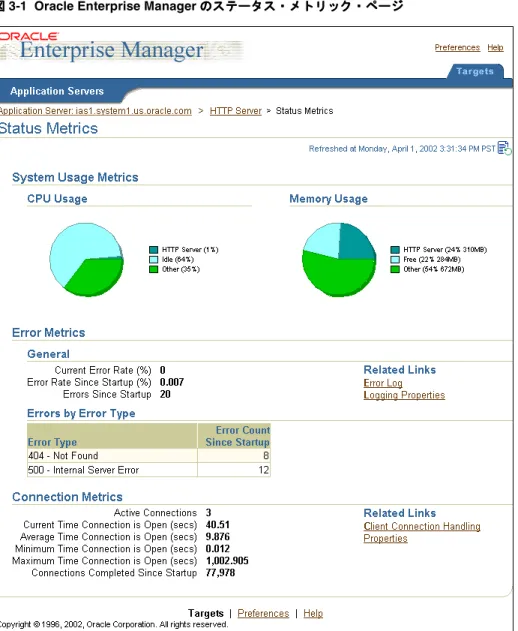Click CPU Other (35%) legend swatch
The width and height of the screenshot is (518, 631).
click(x=153, y=269)
